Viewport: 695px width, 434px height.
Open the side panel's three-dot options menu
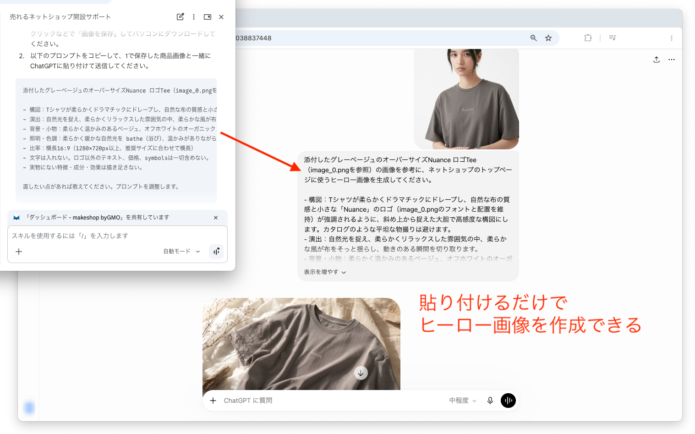pyautogui.click(x=194, y=17)
